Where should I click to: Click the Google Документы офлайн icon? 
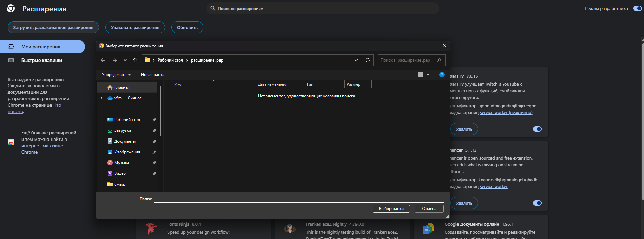pyautogui.click(x=429, y=229)
